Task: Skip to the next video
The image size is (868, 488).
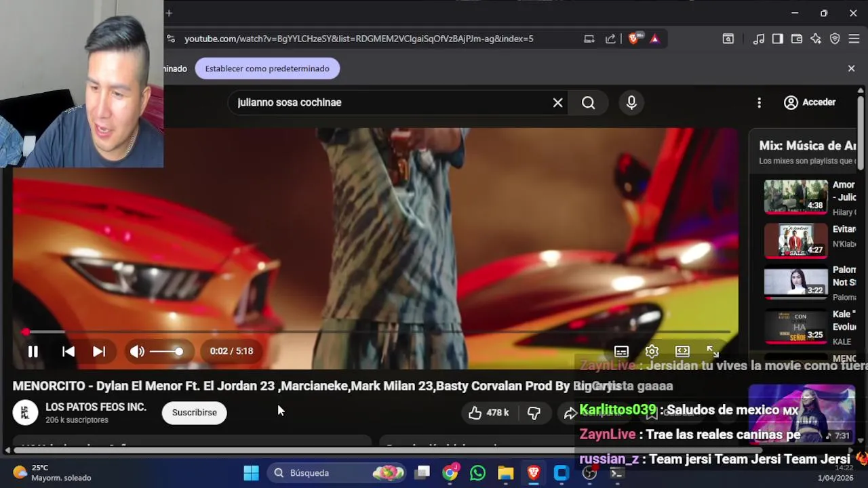Action: point(99,351)
